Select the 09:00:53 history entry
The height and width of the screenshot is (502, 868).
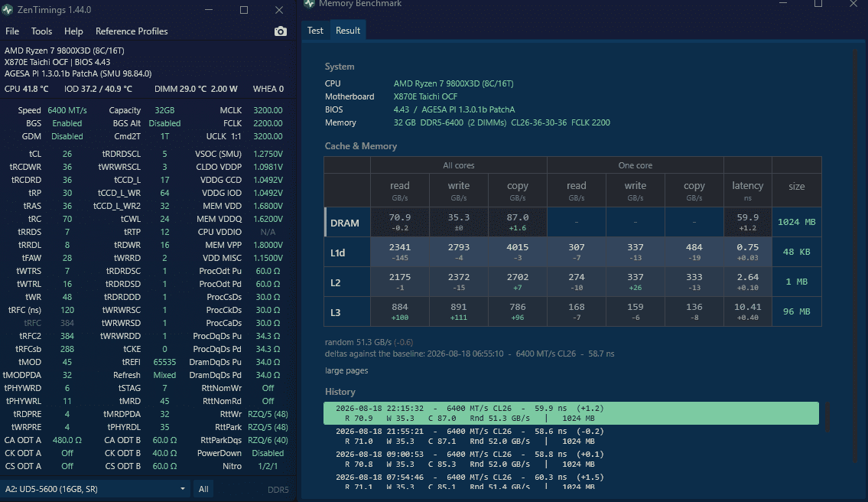click(571, 459)
